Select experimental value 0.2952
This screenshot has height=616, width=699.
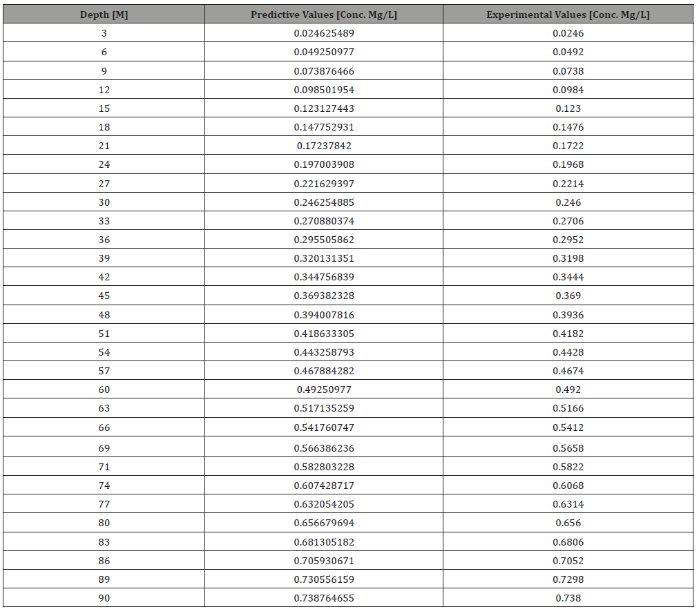click(568, 240)
